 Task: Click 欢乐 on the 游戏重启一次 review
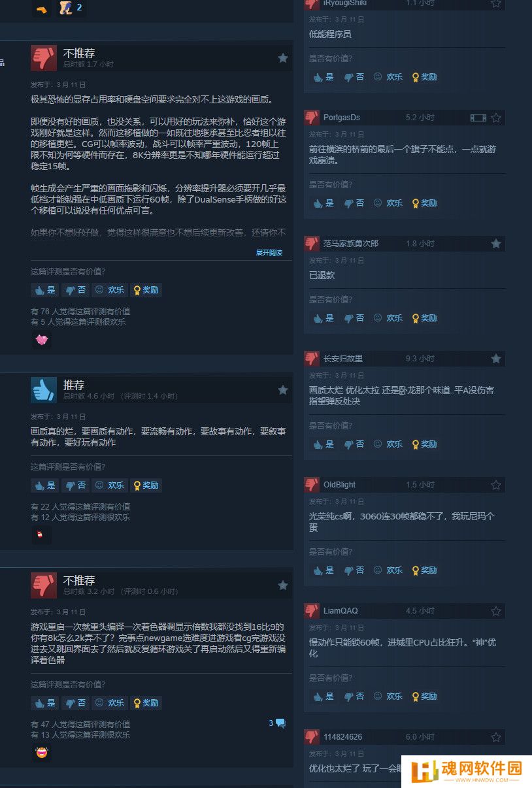(x=110, y=703)
